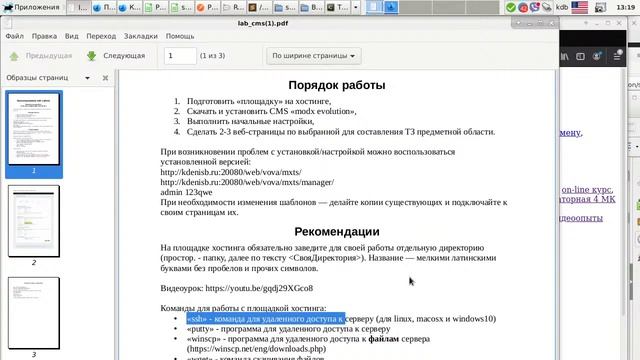Click the kdb keyboard indicator
Image resolution: width=640 pixels, height=360 pixels.
562,7
